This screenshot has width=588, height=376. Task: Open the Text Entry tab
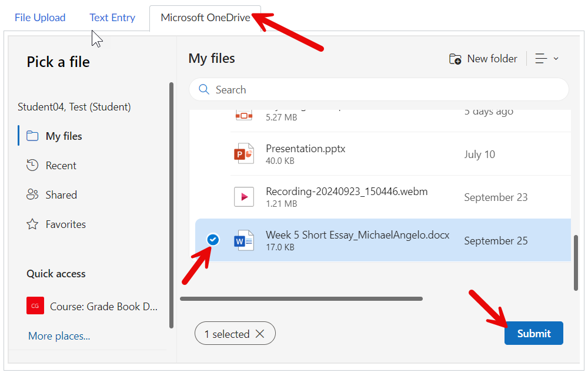pyautogui.click(x=112, y=18)
